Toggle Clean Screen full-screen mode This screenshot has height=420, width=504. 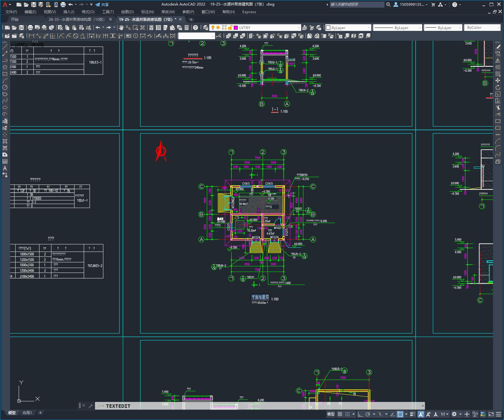(491, 414)
